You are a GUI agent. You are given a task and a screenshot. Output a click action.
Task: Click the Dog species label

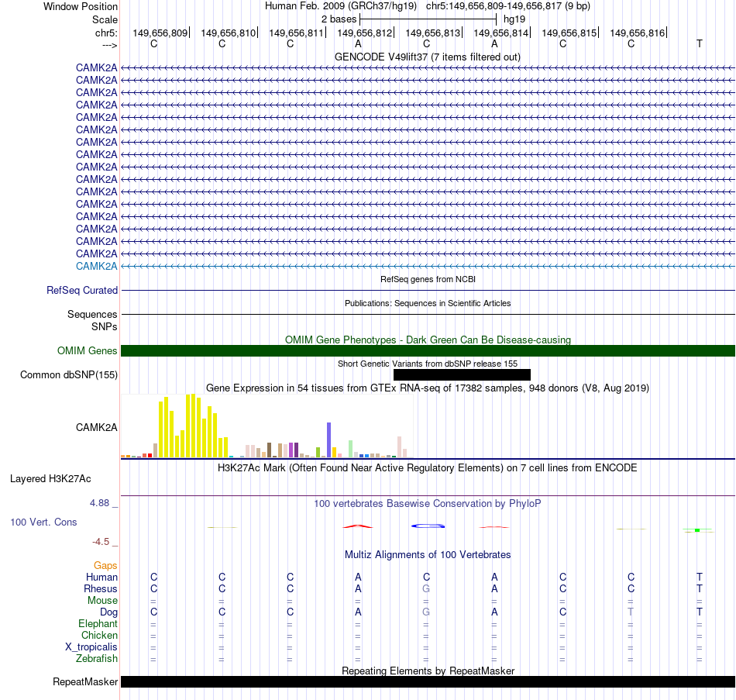[109, 612]
